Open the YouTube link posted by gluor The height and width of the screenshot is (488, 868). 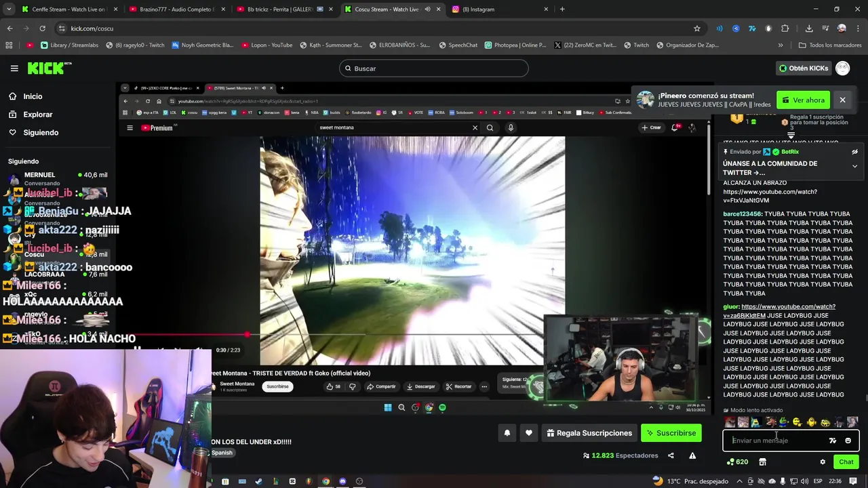pos(779,311)
